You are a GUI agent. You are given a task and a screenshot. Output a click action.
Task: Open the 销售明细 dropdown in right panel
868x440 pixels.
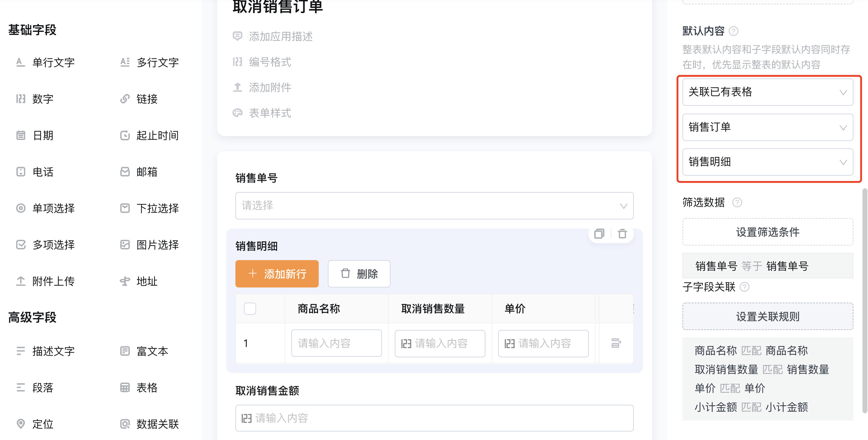pyautogui.click(x=768, y=162)
